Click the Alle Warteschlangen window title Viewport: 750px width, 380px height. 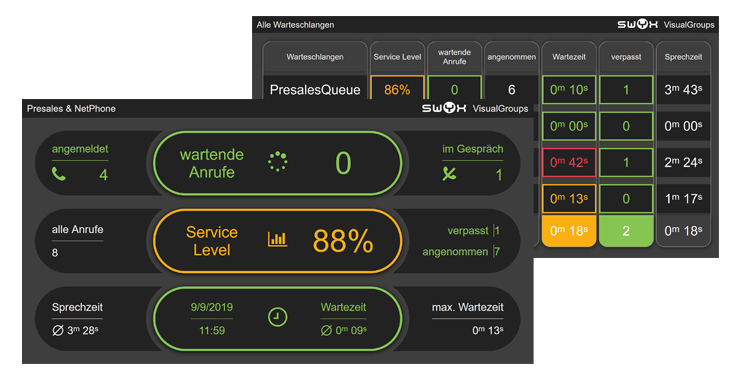[295, 25]
